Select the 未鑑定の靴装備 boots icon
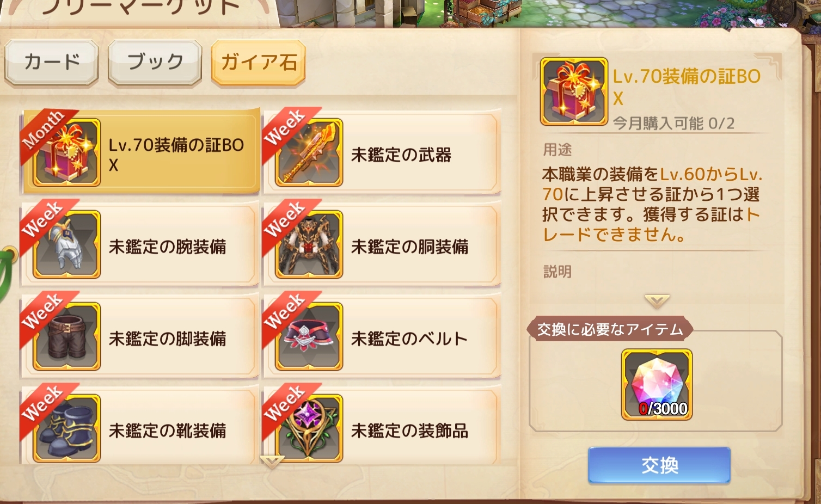The image size is (821, 504). [x=67, y=428]
